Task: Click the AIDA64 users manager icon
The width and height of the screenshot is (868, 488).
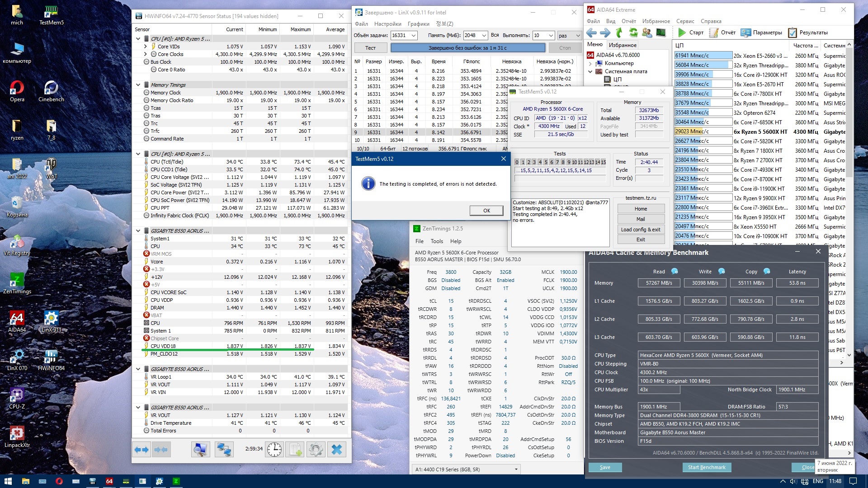Action: coord(647,33)
